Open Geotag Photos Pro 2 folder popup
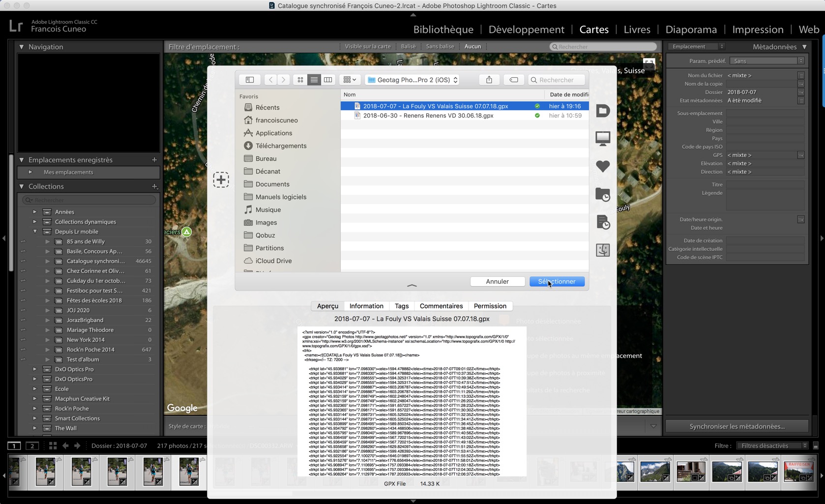The height and width of the screenshot is (504, 825). click(x=412, y=80)
